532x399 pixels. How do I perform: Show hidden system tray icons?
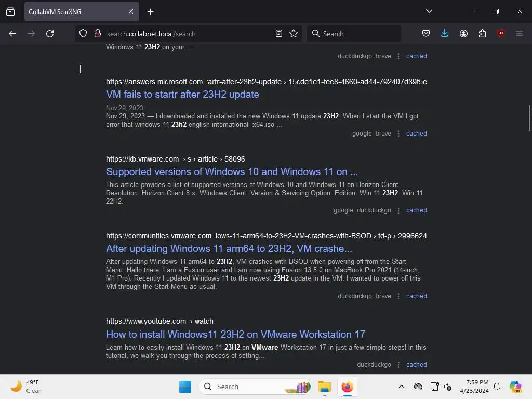[x=402, y=387]
